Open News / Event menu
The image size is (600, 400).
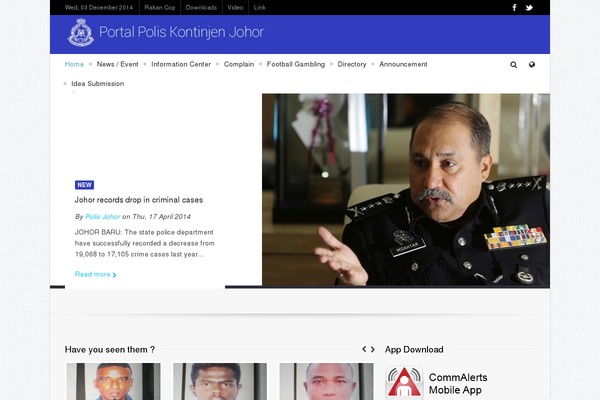tap(117, 64)
